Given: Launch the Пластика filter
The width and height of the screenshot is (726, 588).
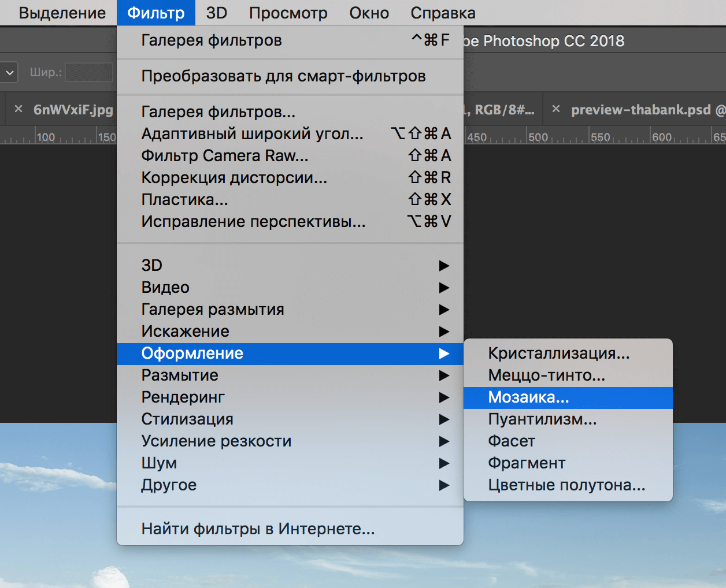Looking at the screenshot, I should click(184, 200).
